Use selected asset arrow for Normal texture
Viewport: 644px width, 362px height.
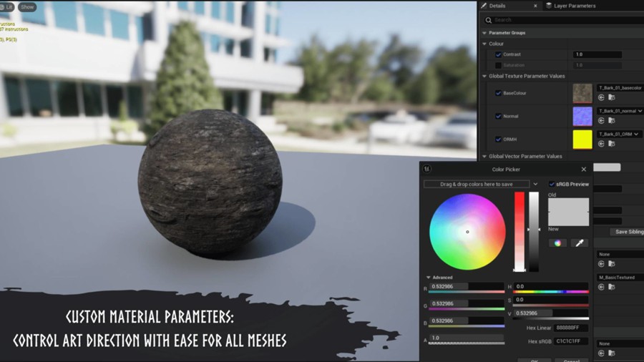tap(601, 121)
